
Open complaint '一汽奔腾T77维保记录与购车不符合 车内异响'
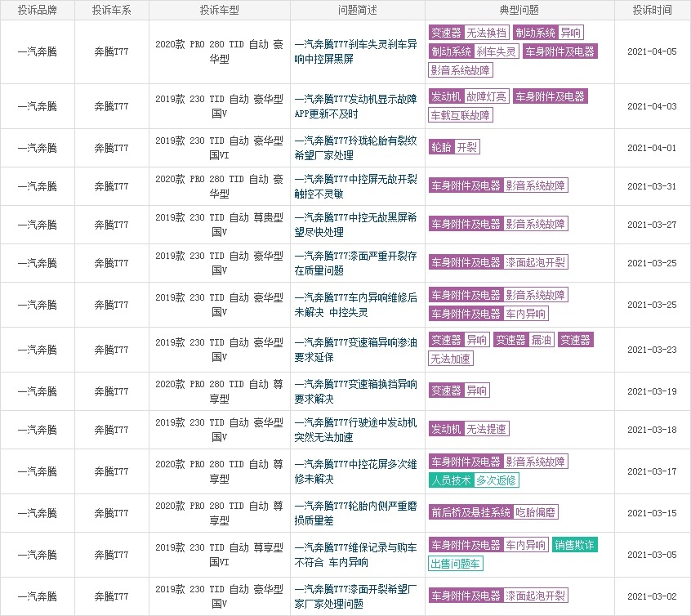coord(355,555)
